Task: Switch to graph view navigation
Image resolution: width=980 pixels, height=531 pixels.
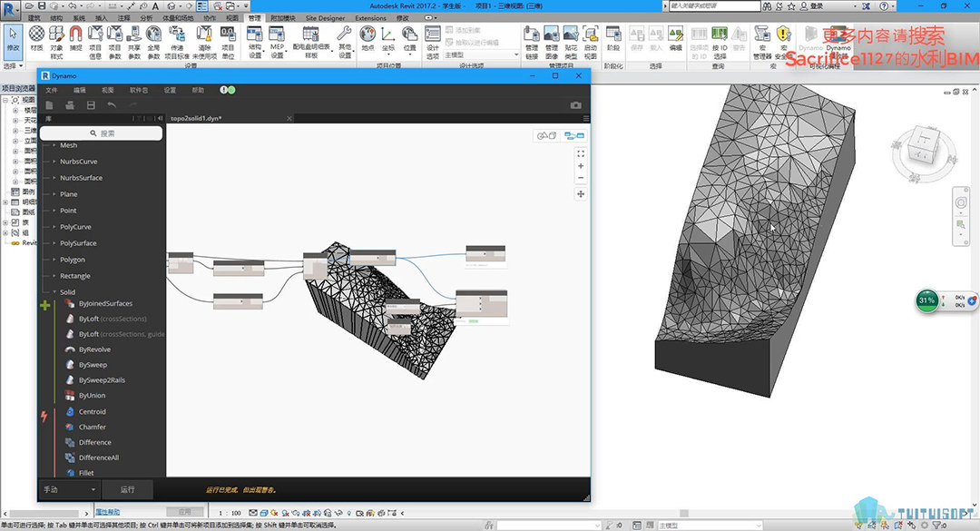Action: coord(573,136)
